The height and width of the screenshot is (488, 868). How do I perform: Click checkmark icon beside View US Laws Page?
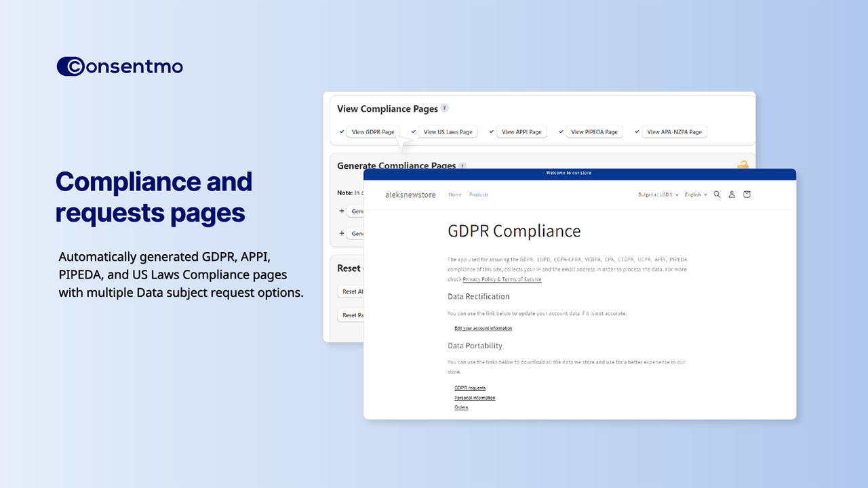tap(414, 131)
